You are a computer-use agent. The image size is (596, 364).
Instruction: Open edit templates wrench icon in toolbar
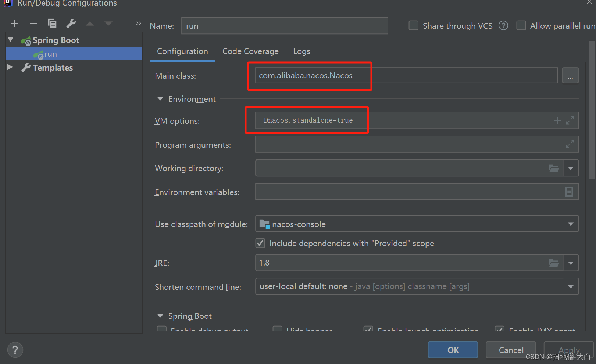tap(71, 24)
